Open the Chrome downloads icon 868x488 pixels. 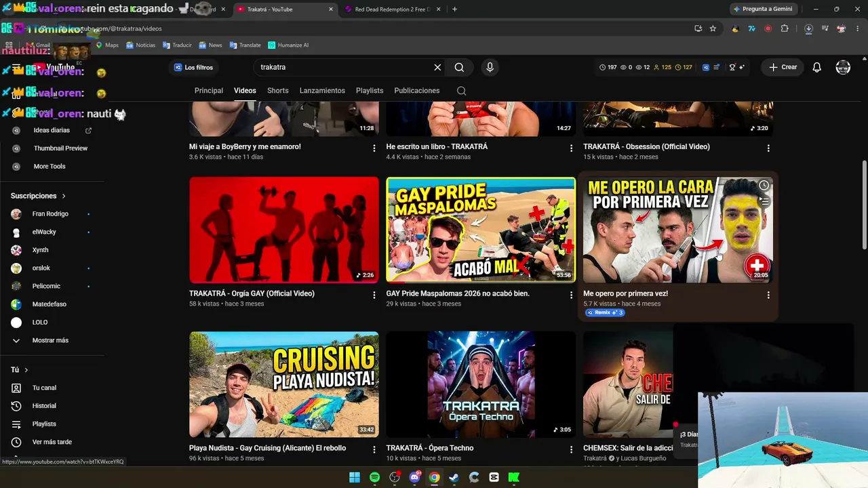[x=808, y=28]
